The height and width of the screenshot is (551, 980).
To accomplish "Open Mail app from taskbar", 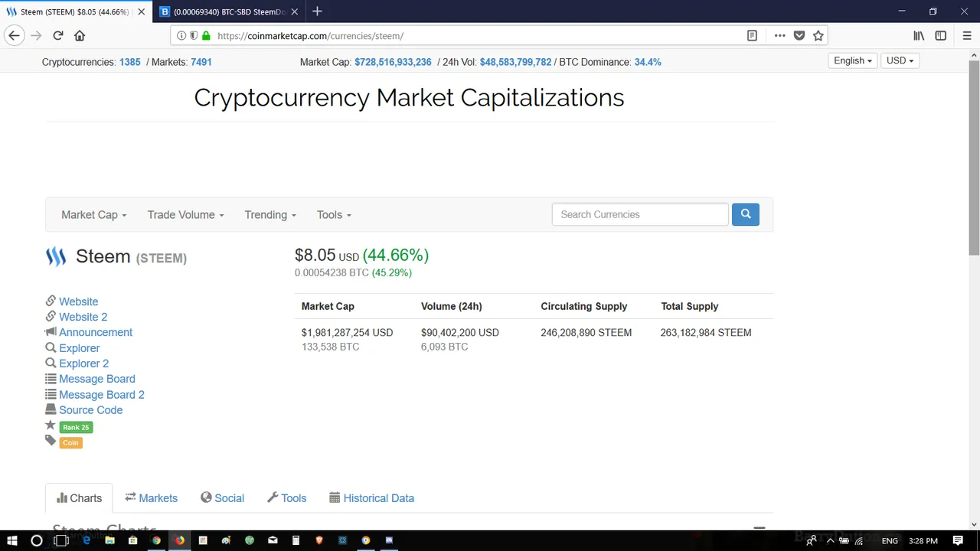I will click(273, 540).
